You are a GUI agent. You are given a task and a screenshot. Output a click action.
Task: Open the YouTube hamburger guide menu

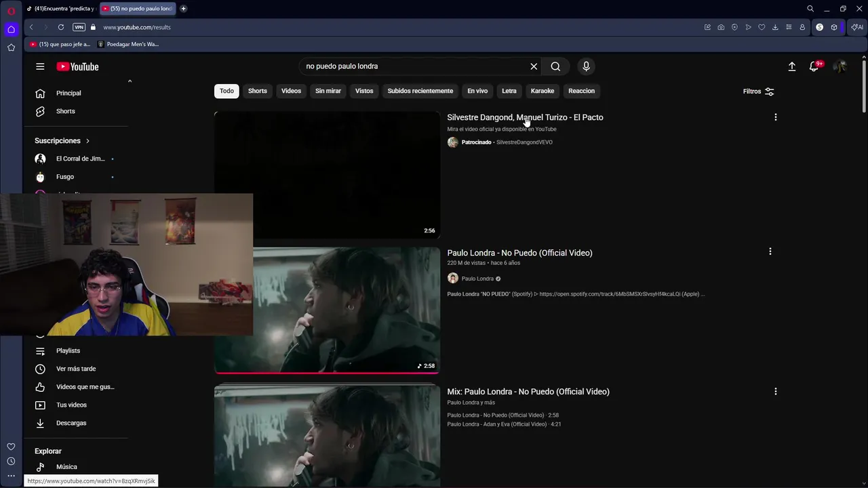[x=40, y=66]
